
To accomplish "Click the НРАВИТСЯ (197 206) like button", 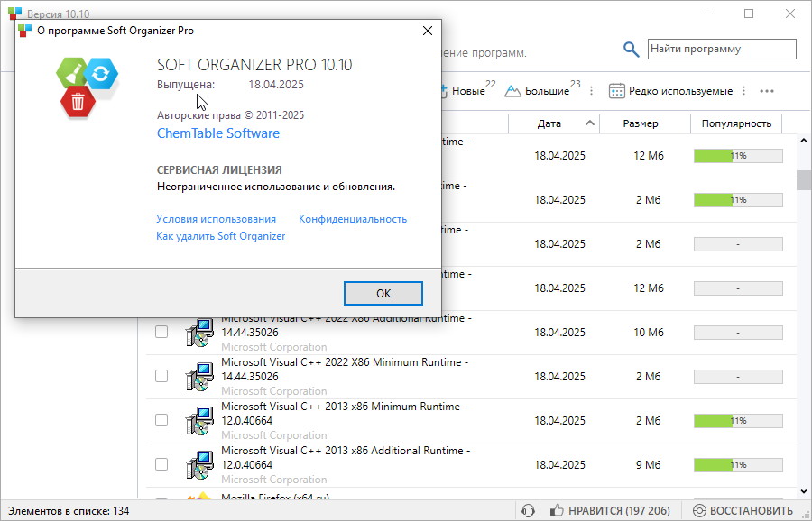I will (610, 511).
